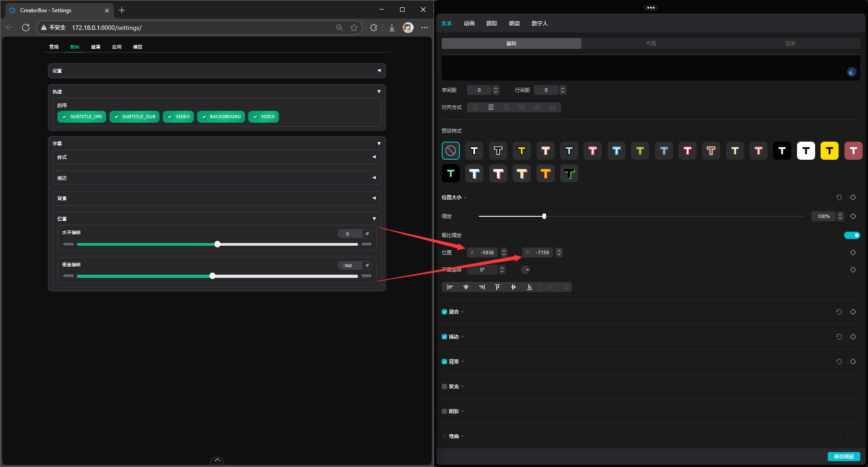The height and width of the screenshot is (467, 868).
Task: Align left edges icon in alignment toolbar
Action: coord(450,287)
